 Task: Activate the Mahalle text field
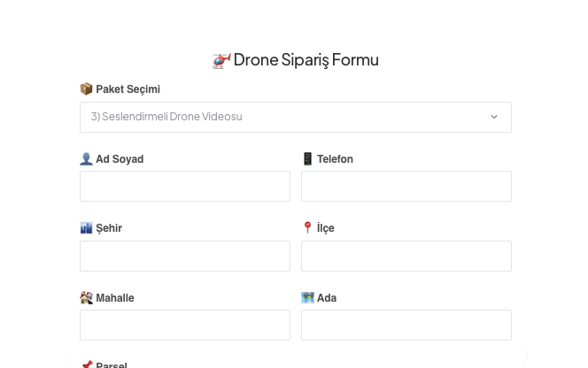coord(185,325)
